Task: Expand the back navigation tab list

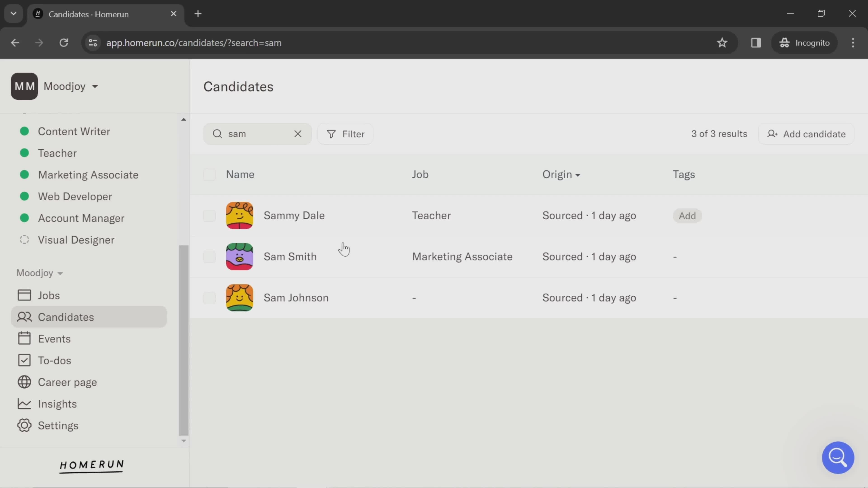Action: [13, 13]
